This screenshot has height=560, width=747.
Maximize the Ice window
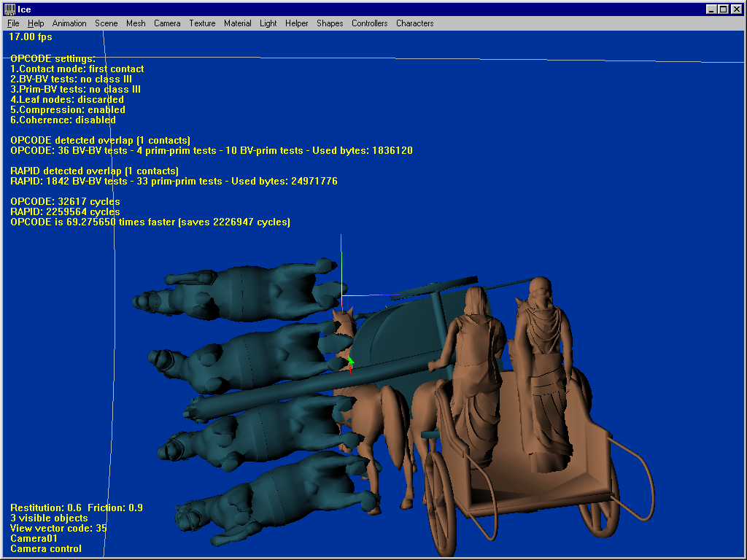(723, 9)
